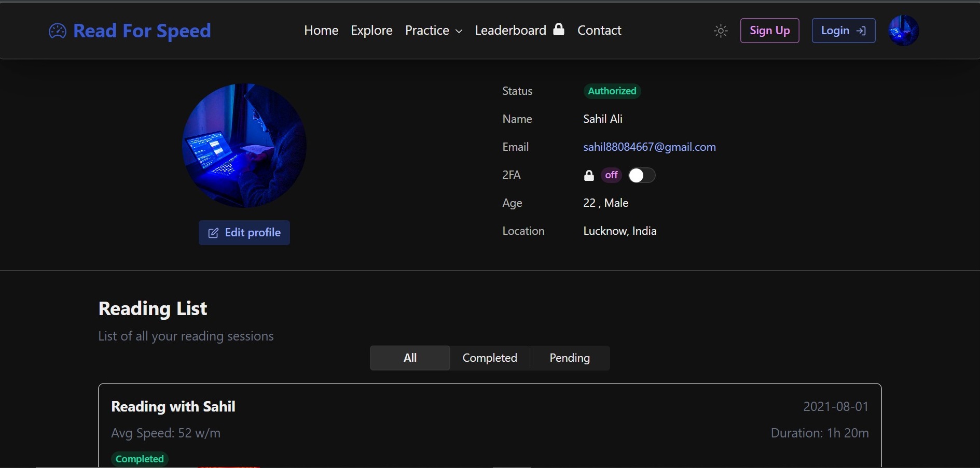
Task: Open the sahil88084667@gmail.com email link
Action: pos(650,147)
